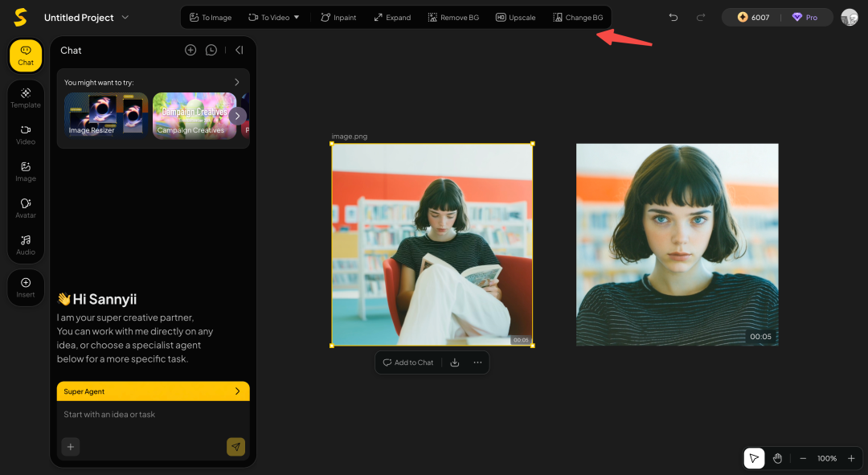Activate the pointer select tool

pyautogui.click(x=754, y=458)
